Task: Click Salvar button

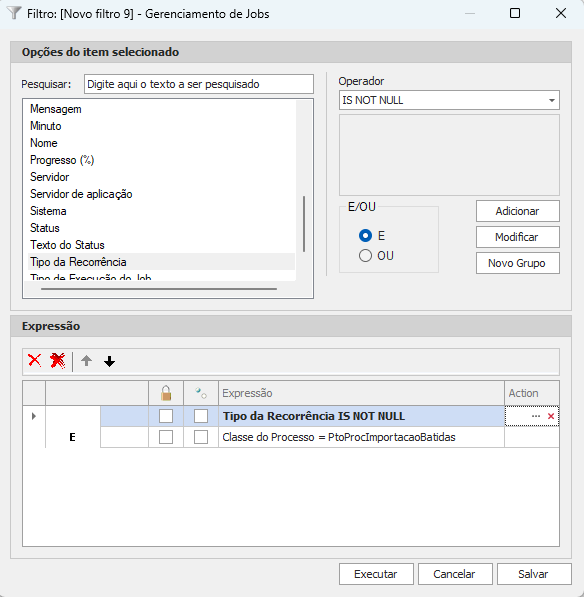Action: 534,574
